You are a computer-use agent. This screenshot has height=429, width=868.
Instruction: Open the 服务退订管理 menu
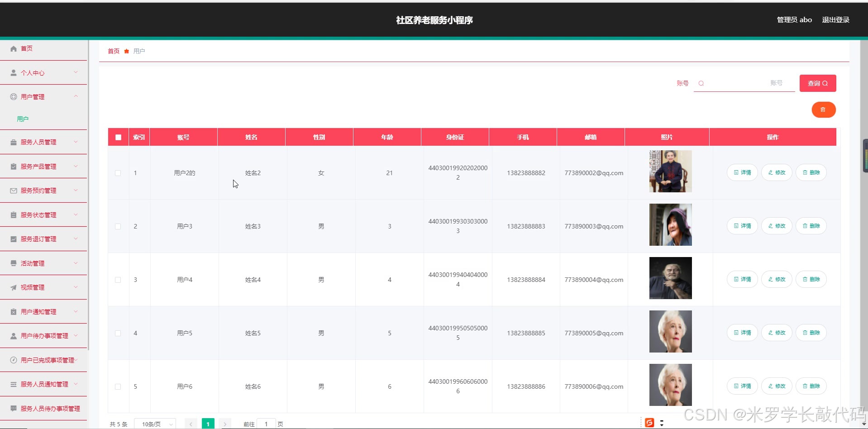(x=38, y=239)
